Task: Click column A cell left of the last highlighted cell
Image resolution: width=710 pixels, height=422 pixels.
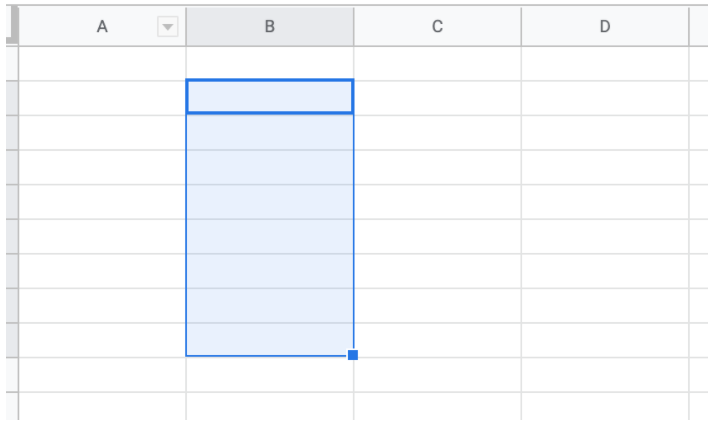Action: point(102,340)
